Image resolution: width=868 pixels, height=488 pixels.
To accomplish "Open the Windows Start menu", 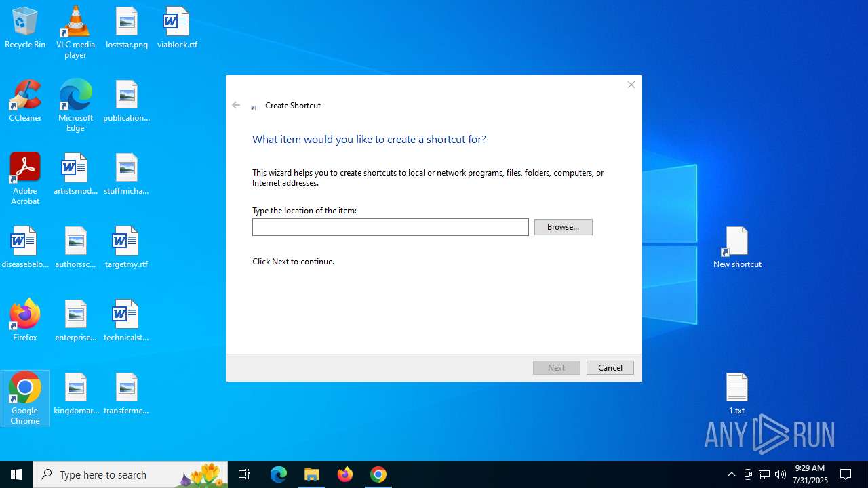I will point(16,474).
